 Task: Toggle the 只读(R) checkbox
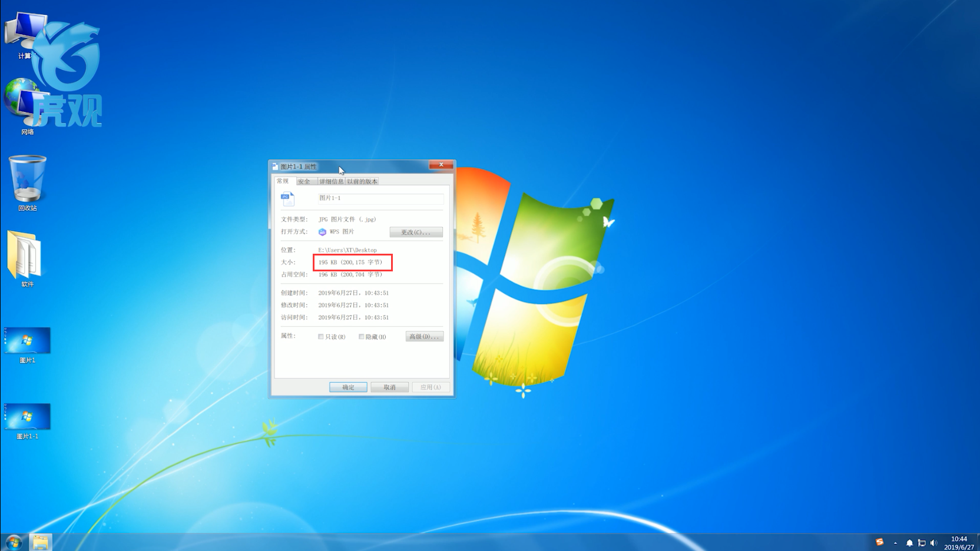pyautogui.click(x=321, y=337)
